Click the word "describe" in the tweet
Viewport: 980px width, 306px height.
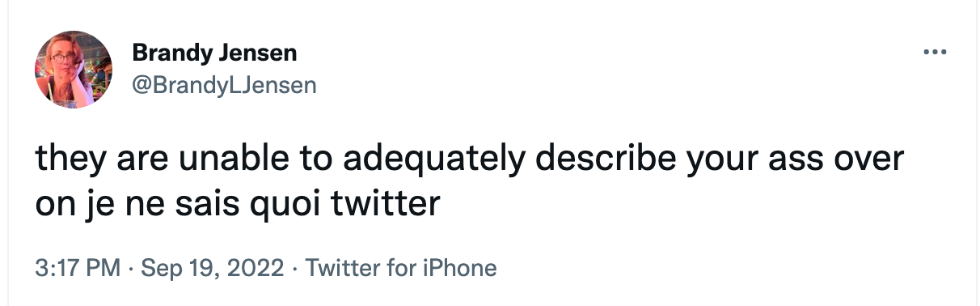tap(610, 158)
